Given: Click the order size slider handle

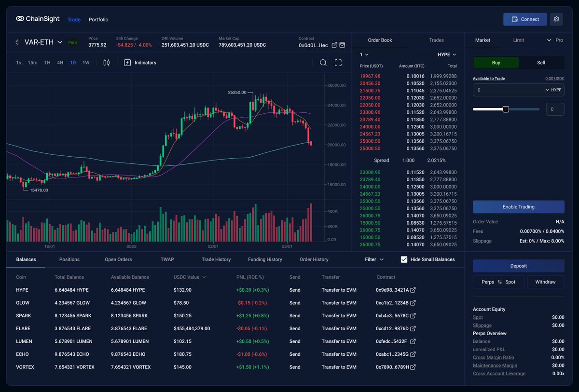Looking at the screenshot, I should pos(506,109).
